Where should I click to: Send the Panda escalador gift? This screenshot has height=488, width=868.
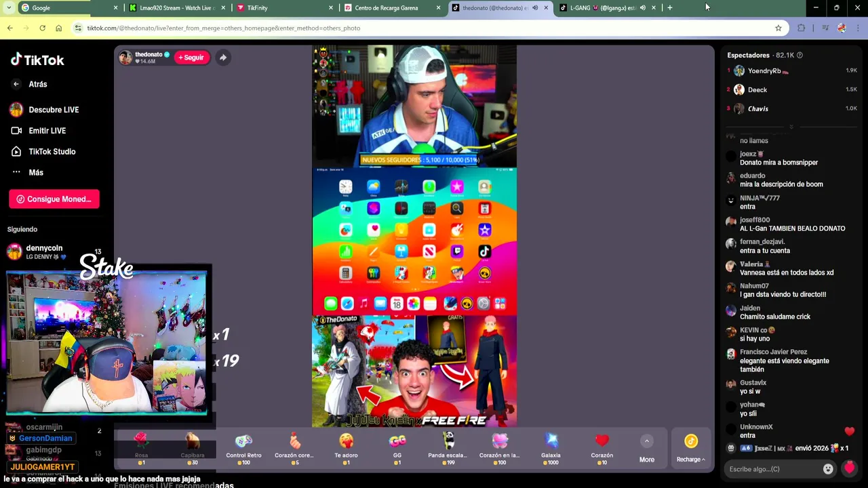448,449
